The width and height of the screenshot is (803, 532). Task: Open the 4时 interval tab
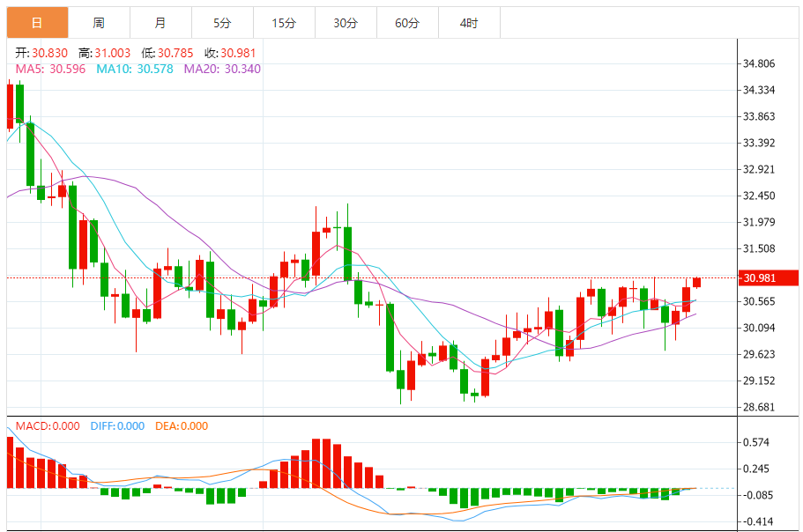click(469, 23)
